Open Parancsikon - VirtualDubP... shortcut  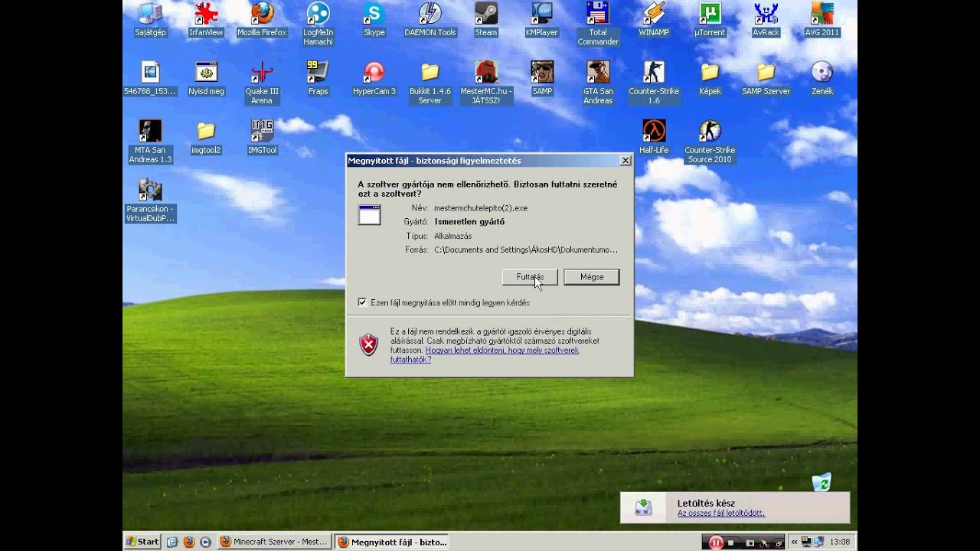click(x=150, y=201)
